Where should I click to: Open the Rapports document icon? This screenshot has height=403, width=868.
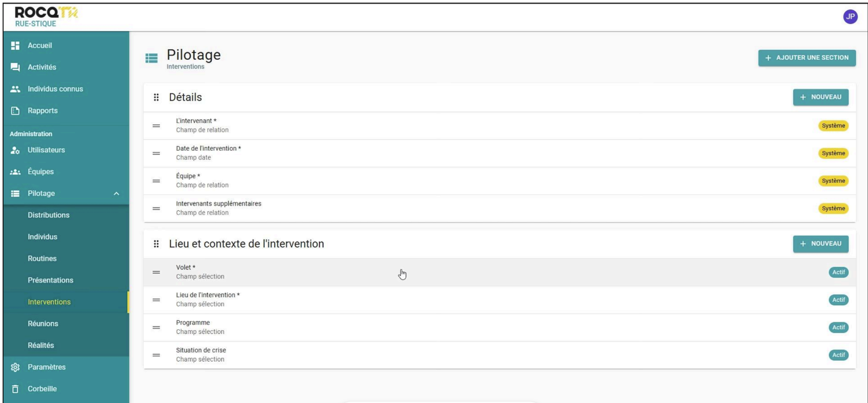(x=15, y=111)
